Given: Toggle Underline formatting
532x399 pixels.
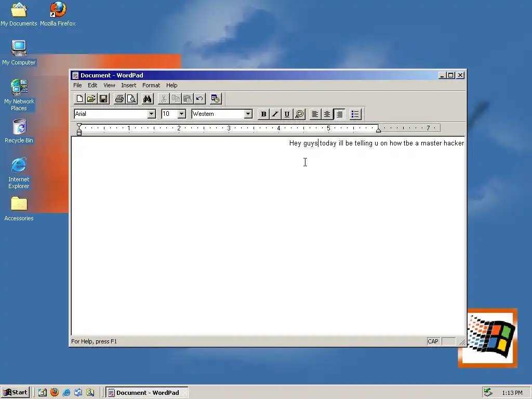Looking at the screenshot, I should pyautogui.click(x=287, y=114).
